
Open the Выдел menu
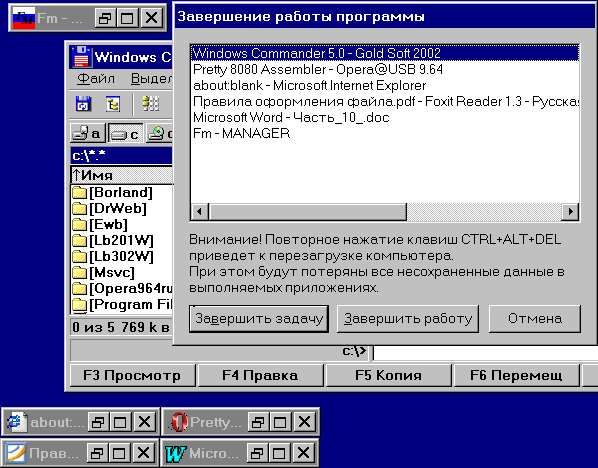(x=151, y=79)
